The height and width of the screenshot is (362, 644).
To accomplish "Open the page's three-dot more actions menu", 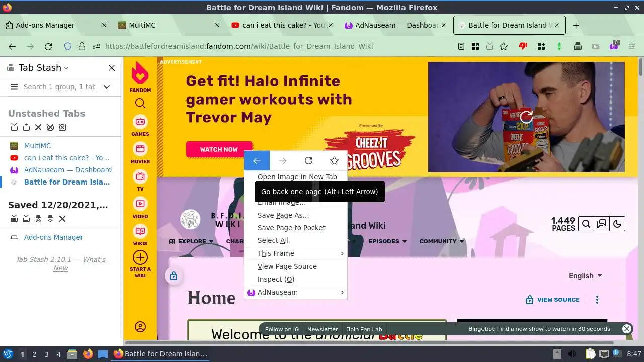I will tap(597, 300).
